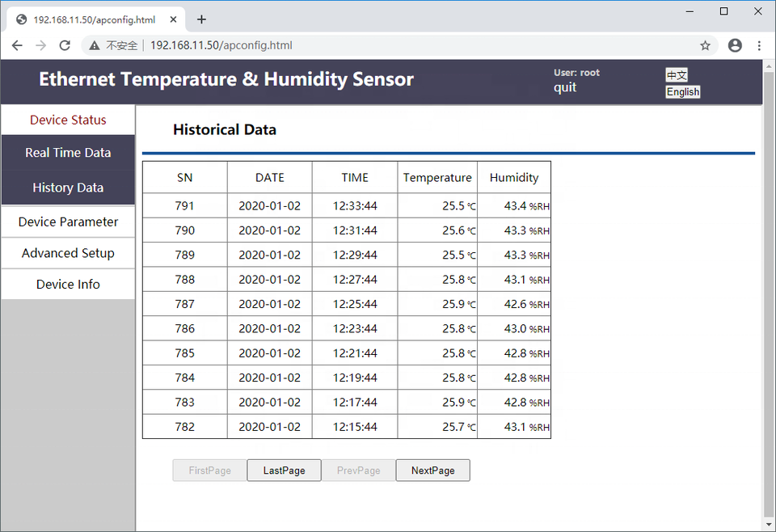Bookmark this page with star icon
Screen dimensions: 776x532
point(705,45)
